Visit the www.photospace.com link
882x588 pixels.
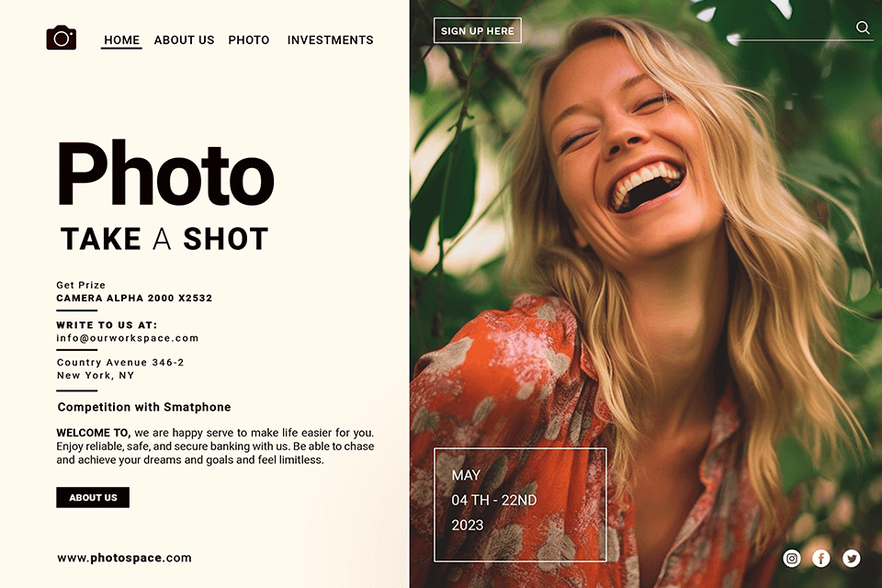124,558
